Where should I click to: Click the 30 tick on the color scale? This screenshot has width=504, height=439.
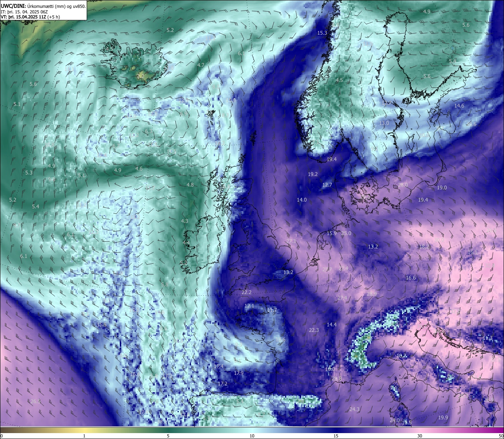[420, 436]
